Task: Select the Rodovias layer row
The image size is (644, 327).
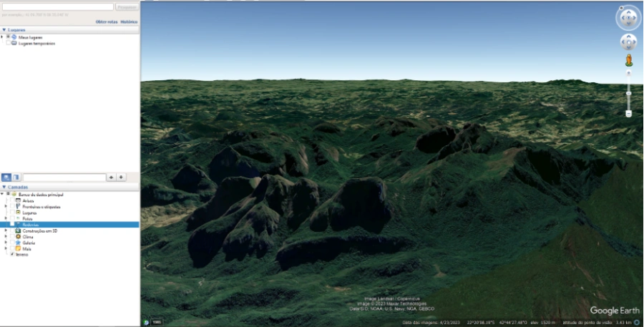Action: click(70, 225)
